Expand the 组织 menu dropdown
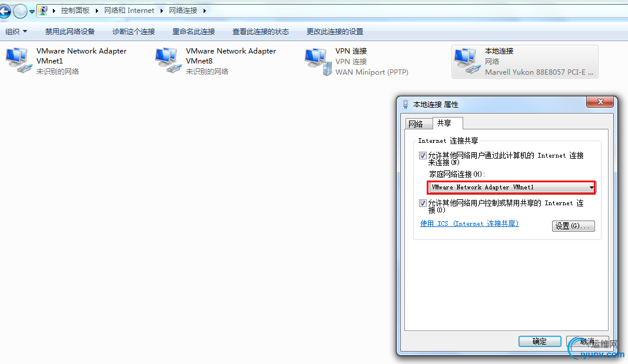628x364 pixels. tap(16, 32)
